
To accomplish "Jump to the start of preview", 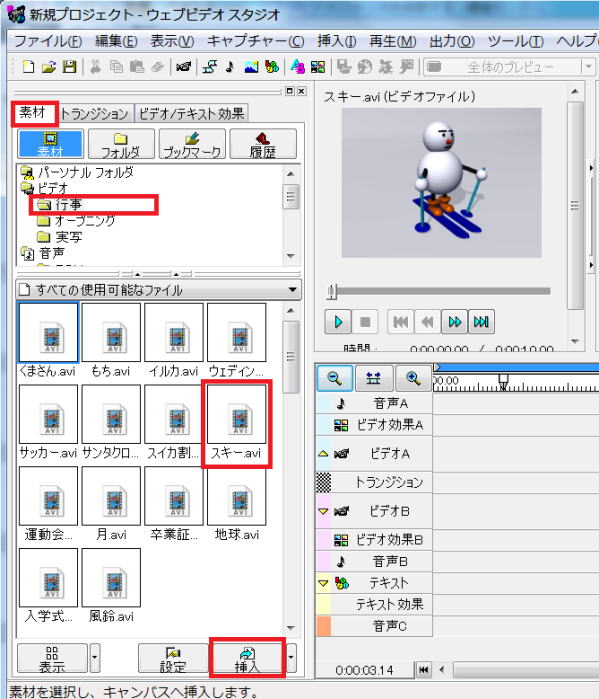I will [401, 322].
